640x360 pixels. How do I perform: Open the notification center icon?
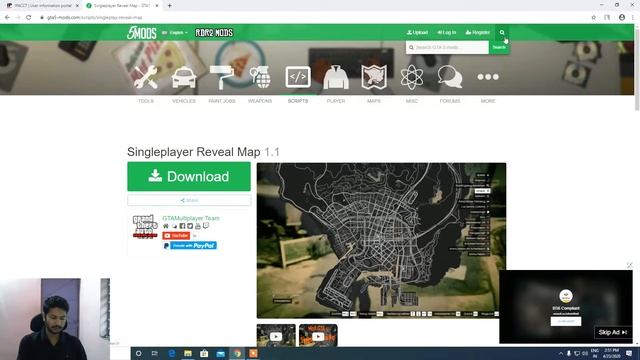click(629, 353)
